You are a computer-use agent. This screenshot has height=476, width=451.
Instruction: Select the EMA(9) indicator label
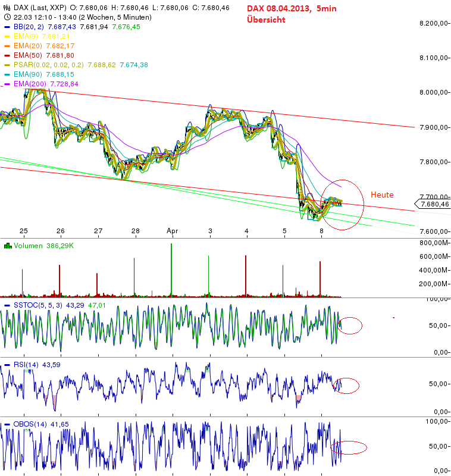(x=26, y=36)
